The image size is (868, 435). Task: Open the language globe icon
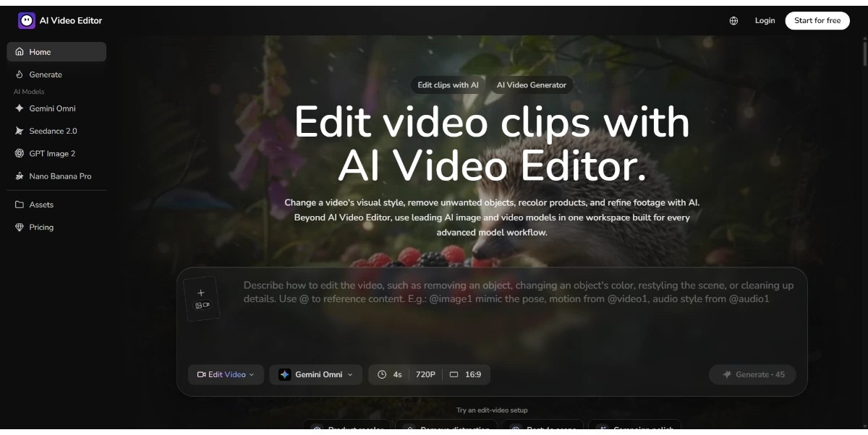point(733,21)
